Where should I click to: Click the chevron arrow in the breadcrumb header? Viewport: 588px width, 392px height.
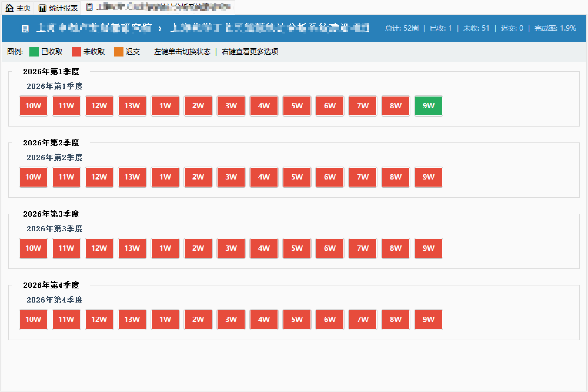pyautogui.click(x=160, y=29)
